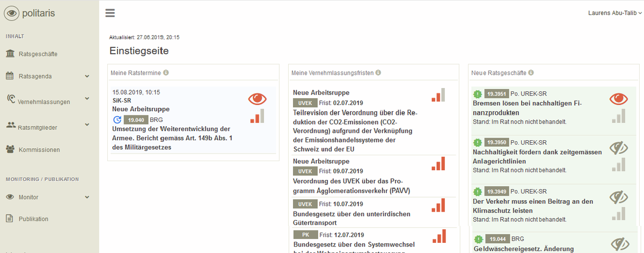Click the politaris eye logo

click(12, 13)
